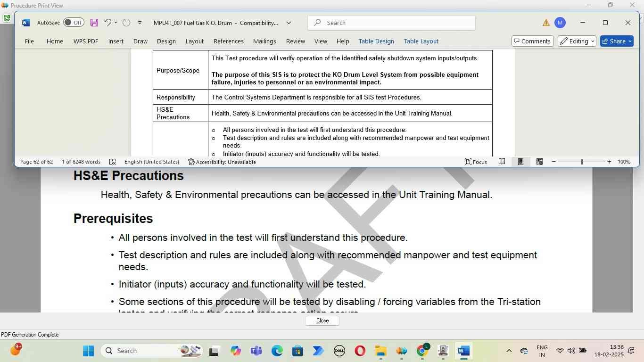Screen dimensions: 644x362
Task: Click English (United States) language indicator
Action: (x=152, y=162)
